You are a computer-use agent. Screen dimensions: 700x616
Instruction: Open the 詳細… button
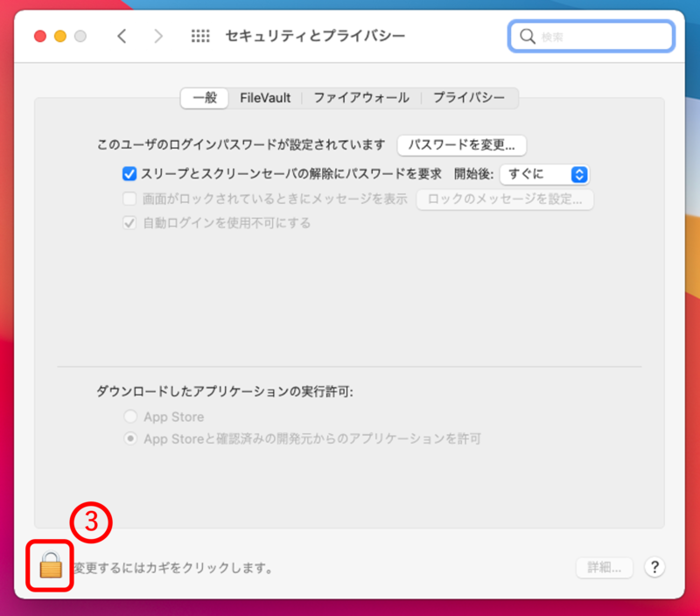click(x=605, y=567)
